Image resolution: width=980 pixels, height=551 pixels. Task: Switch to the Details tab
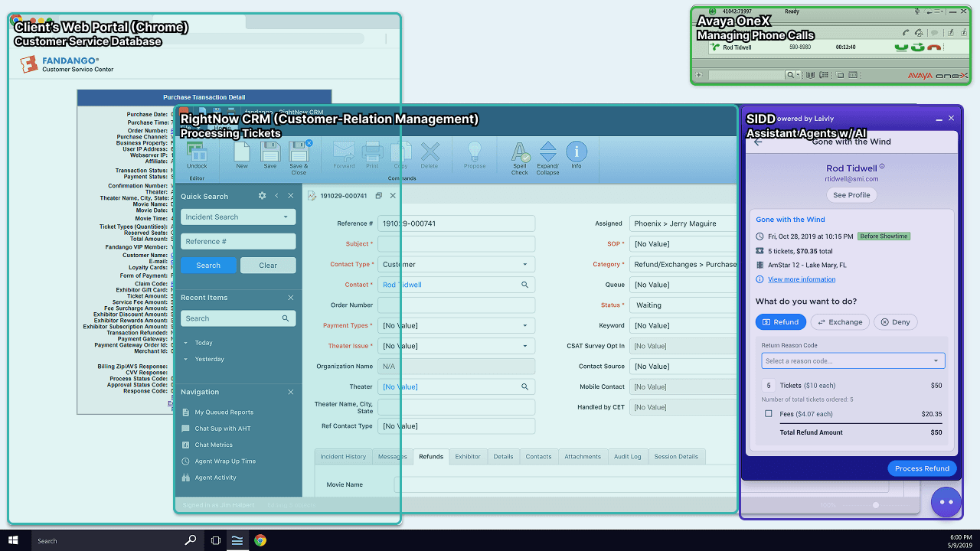(x=503, y=457)
